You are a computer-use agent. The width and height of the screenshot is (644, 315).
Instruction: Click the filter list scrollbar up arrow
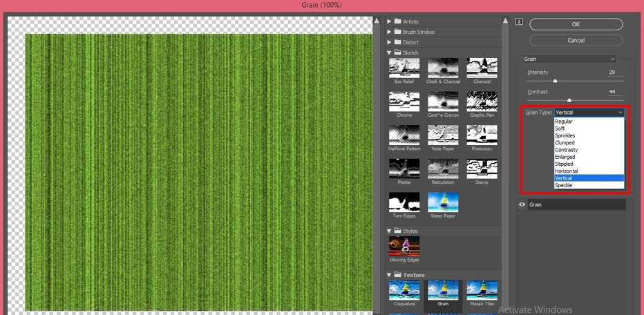(506, 21)
